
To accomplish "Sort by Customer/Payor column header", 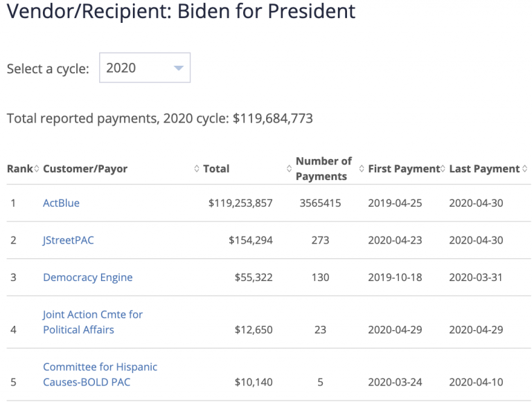I will [85, 169].
